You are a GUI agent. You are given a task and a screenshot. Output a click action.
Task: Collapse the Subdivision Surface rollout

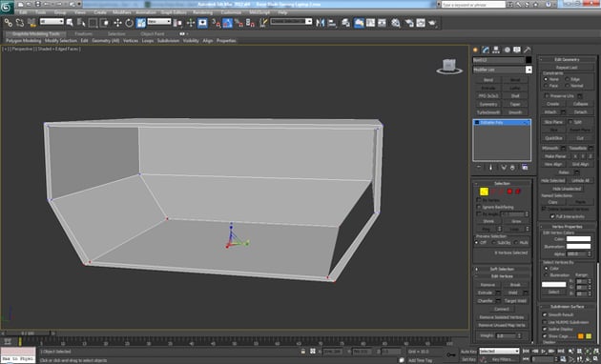pyautogui.click(x=567, y=307)
